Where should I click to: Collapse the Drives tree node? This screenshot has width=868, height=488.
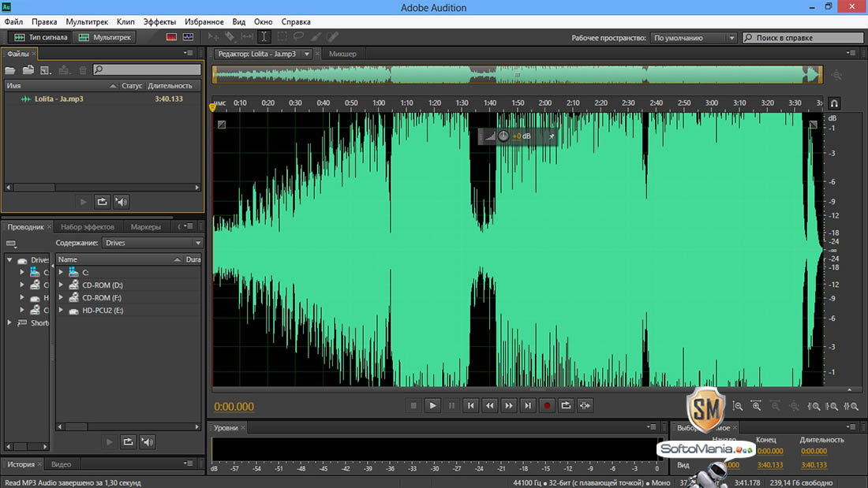9,259
